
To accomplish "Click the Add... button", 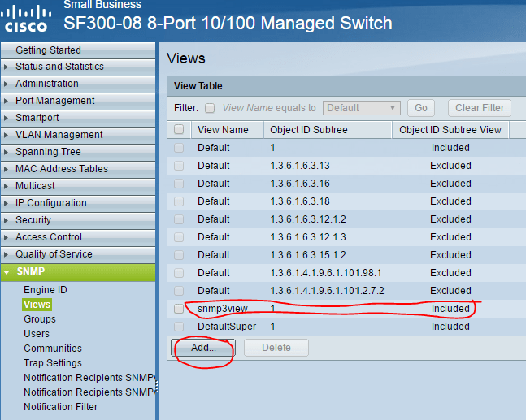I will pos(203,348).
